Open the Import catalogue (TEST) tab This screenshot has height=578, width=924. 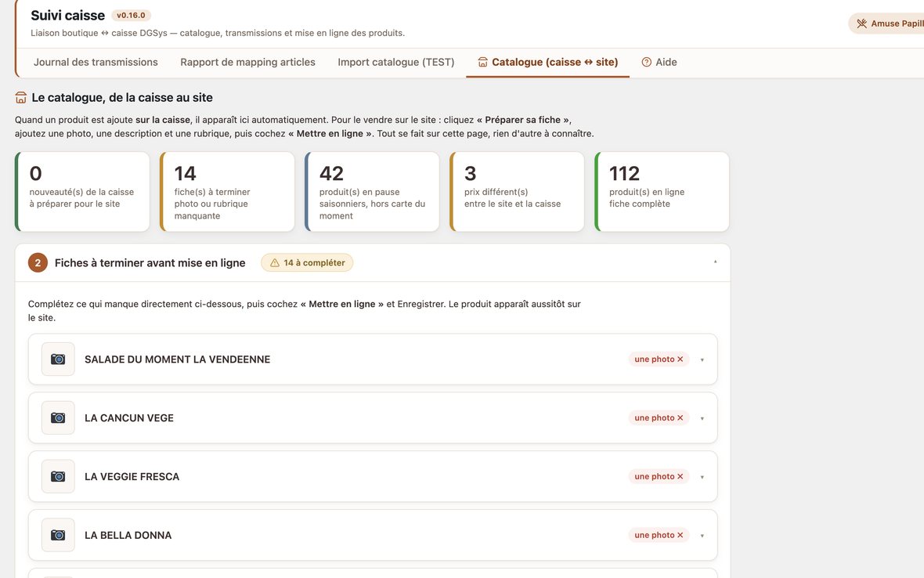[x=396, y=62]
